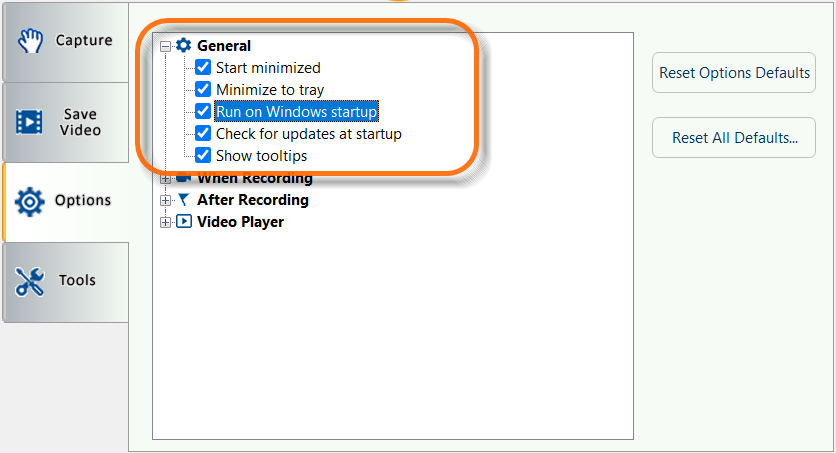Toggle Check for updates at startup
The width and height of the screenshot is (836, 453).
(x=203, y=134)
